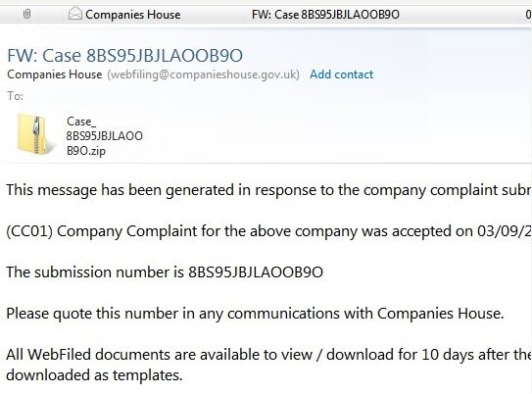The image size is (532, 394).
Task: Click the paperclip attachment icon in message row
Action: point(26,15)
